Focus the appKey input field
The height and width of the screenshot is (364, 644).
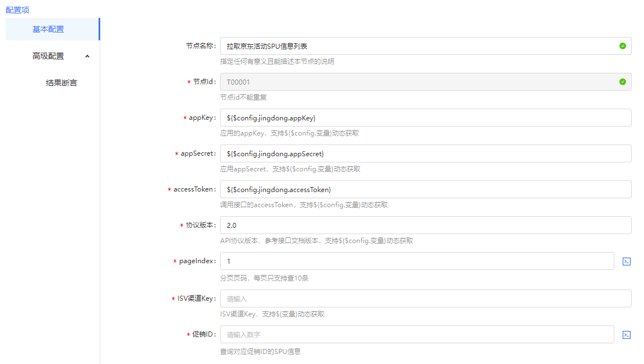click(426, 118)
